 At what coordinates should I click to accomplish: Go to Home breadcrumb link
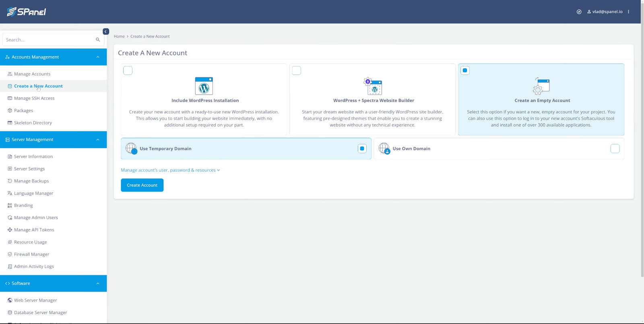coord(119,36)
